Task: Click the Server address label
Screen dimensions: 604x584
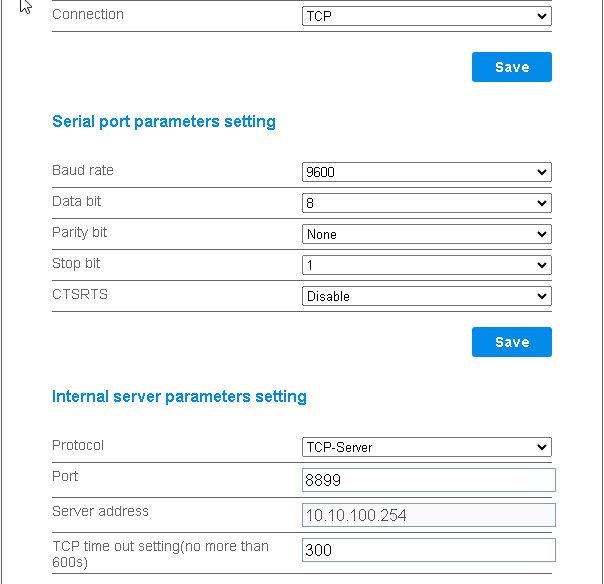Action: point(100,511)
